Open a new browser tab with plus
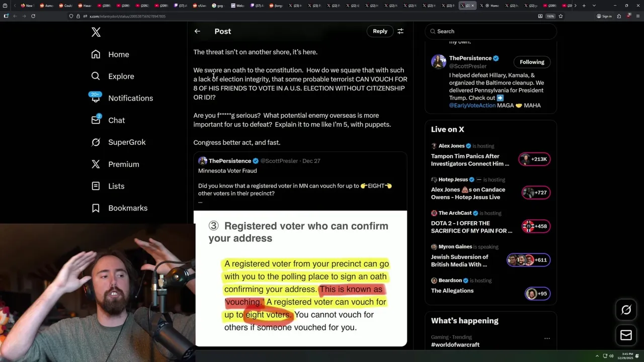This screenshot has width=644, height=362. click(584, 6)
